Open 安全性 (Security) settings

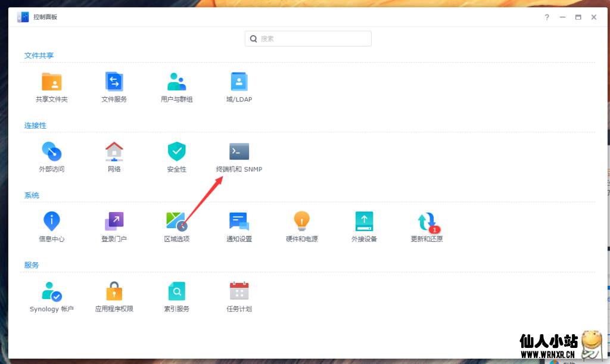click(176, 156)
